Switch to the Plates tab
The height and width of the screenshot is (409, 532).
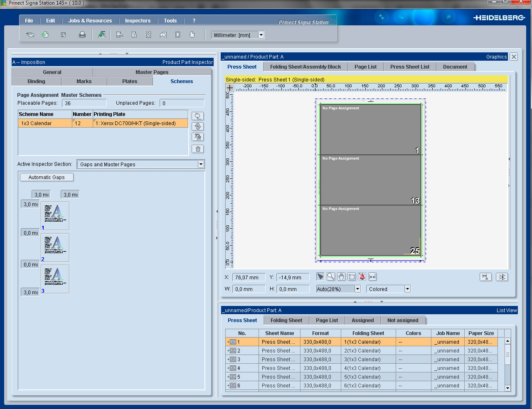130,81
